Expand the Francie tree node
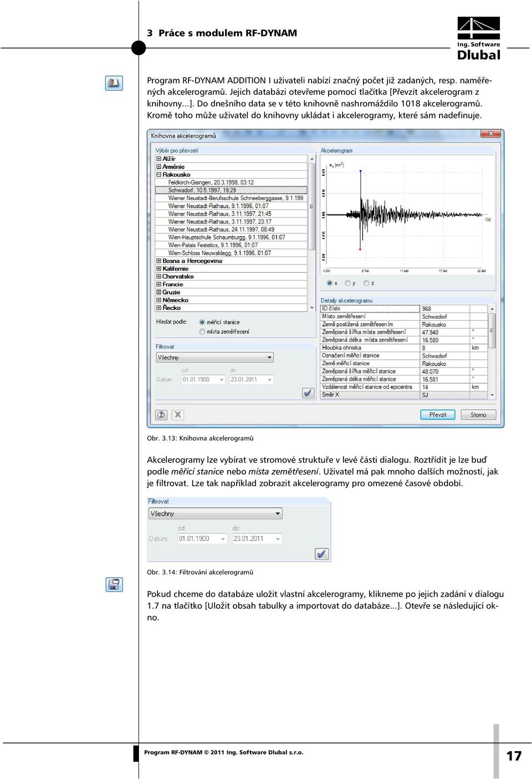The image size is (532, 780). 159,284
